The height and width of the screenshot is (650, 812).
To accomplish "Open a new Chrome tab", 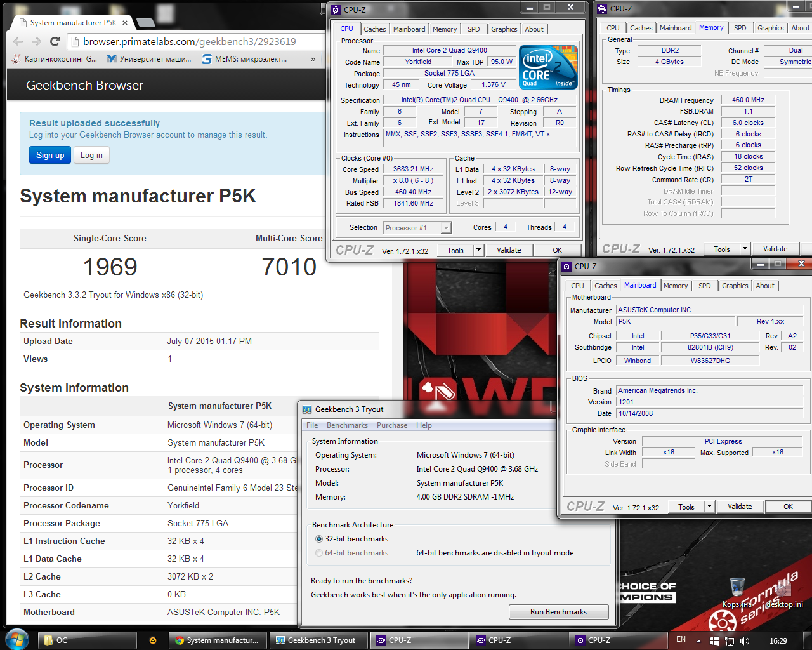I will pos(146,23).
